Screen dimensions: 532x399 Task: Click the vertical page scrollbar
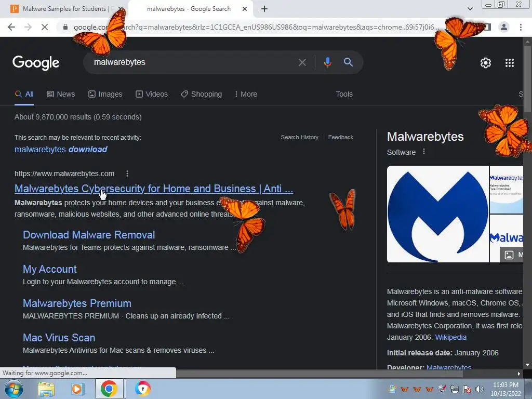click(527, 79)
